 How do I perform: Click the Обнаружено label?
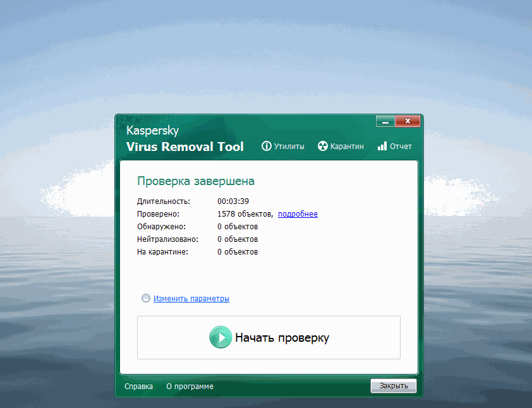[162, 227]
